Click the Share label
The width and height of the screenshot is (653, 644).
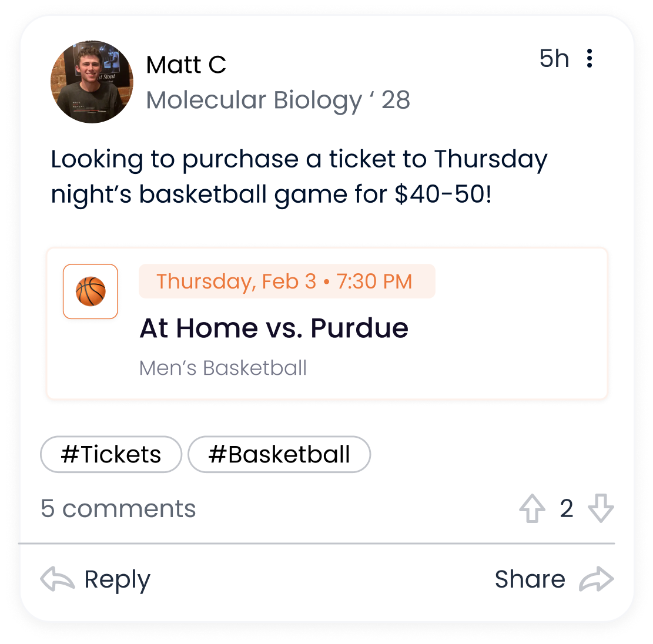(x=530, y=579)
